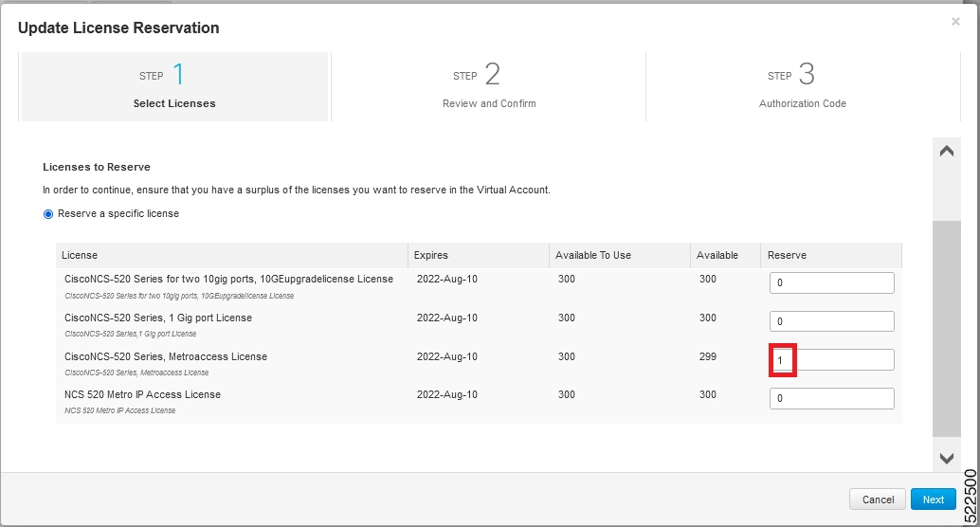Click the scroll up arrow
980x527 pixels.
pyautogui.click(x=946, y=152)
